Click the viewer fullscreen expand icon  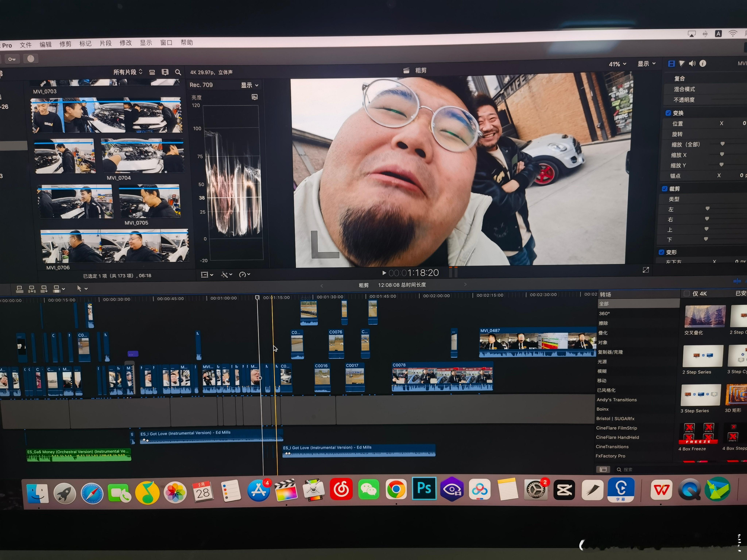click(x=646, y=270)
